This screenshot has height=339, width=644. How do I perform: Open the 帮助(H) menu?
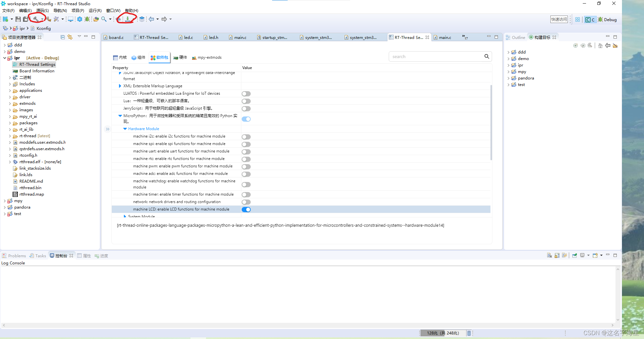tap(132, 10)
